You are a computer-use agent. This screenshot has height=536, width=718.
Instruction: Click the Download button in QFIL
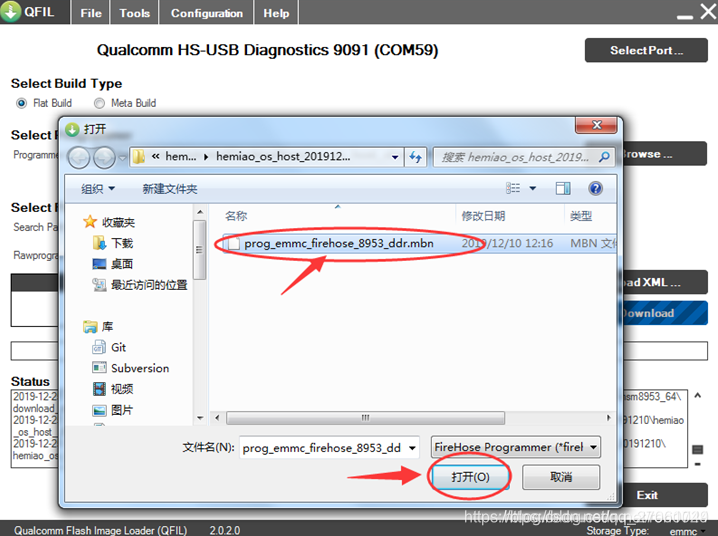(665, 313)
